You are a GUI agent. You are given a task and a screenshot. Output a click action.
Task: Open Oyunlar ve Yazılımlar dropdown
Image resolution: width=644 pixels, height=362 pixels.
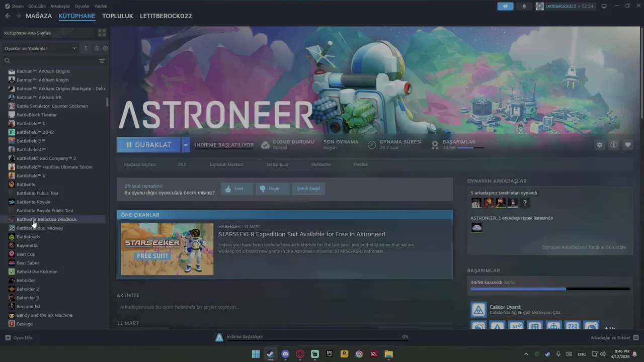[40, 48]
